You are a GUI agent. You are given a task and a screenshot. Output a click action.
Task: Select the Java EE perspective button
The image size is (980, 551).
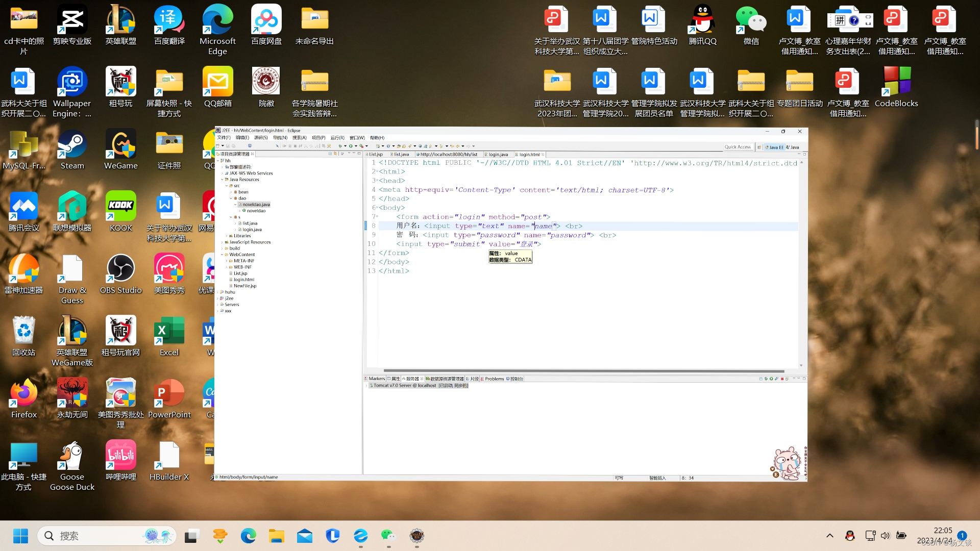(x=774, y=147)
